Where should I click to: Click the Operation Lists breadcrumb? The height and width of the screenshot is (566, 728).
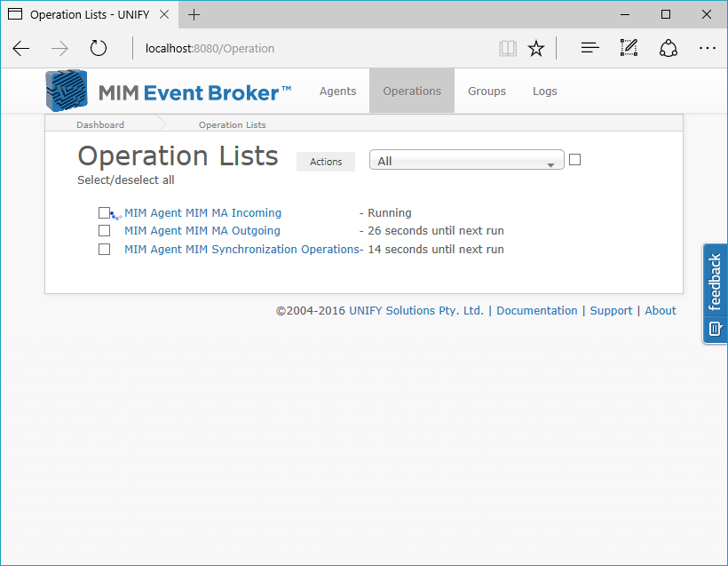tap(232, 124)
